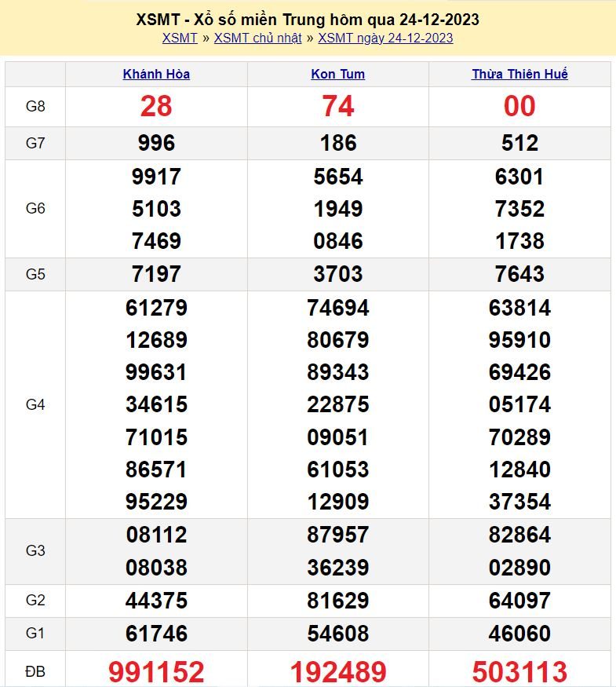Select G7 result 996
The image size is (616, 687).
156,143
